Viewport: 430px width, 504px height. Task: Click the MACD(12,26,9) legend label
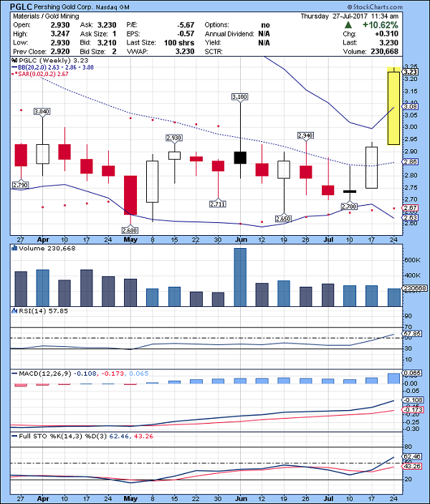pyautogui.click(x=45, y=374)
